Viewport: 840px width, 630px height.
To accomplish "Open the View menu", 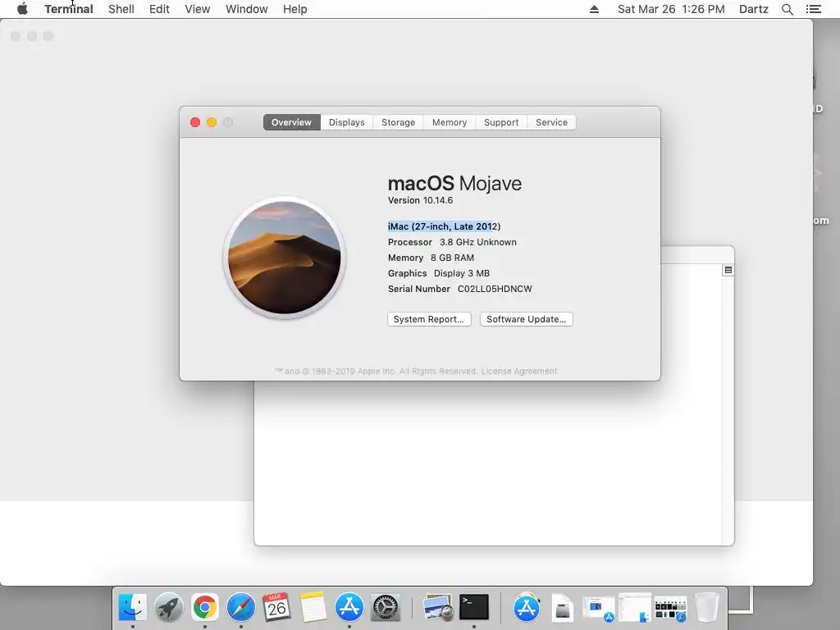I will click(197, 9).
